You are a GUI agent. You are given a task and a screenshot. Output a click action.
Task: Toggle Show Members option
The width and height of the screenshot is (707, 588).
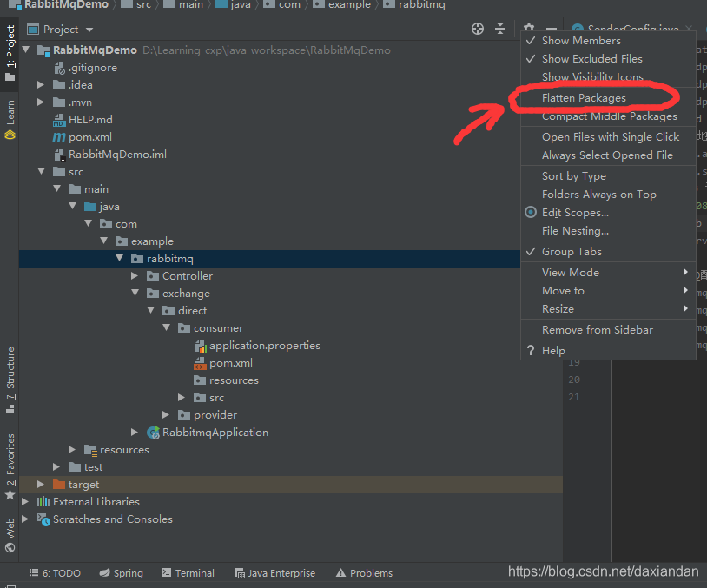608,41
